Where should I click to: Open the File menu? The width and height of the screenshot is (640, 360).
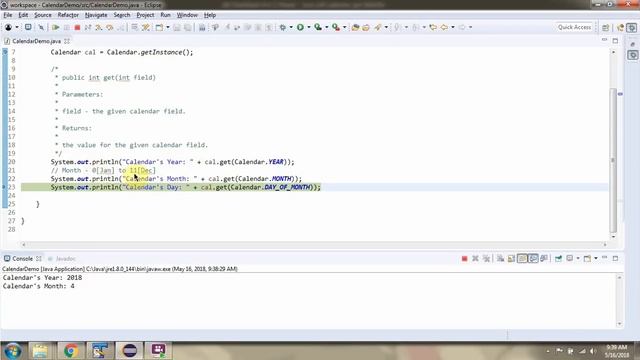pyautogui.click(x=8, y=15)
